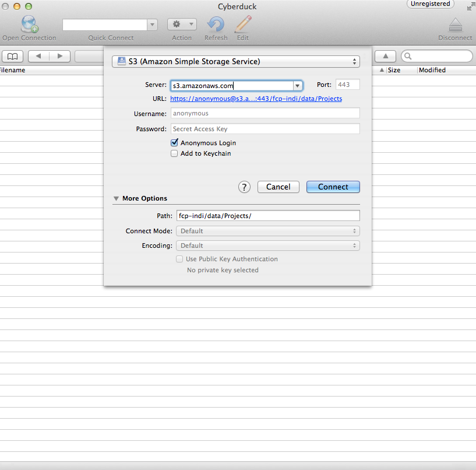
Task: Click the Cancel button
Action: pos(278,187)
